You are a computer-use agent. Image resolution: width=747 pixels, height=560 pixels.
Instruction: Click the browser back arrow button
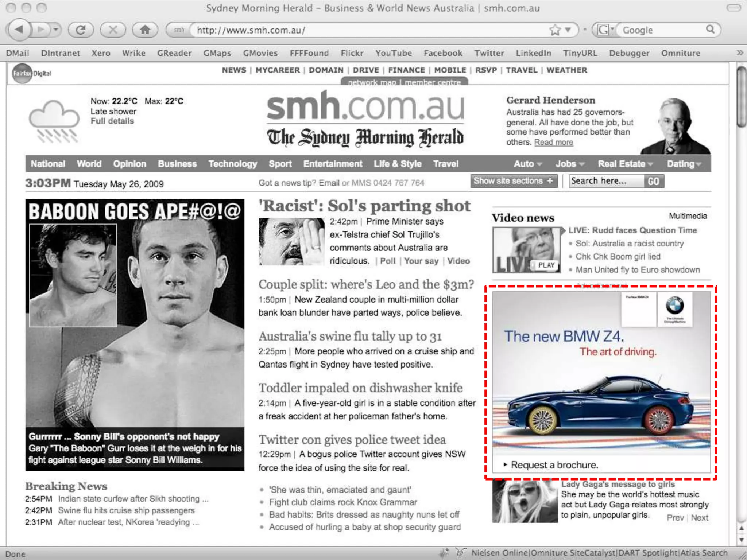click(19, 30)
